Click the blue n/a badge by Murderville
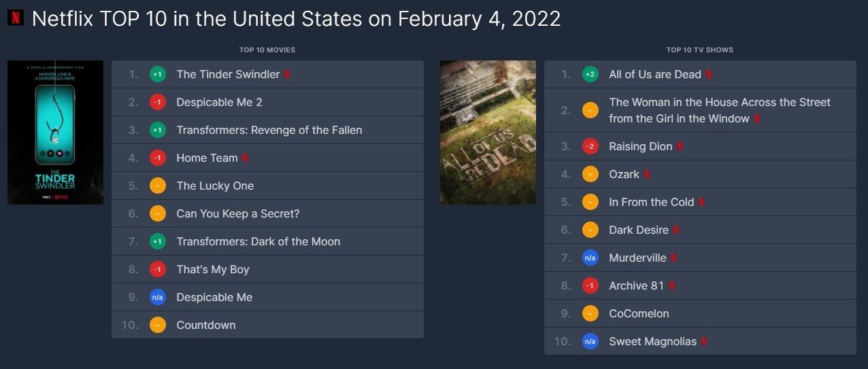The width and height of the screenshot is (868, 369). click(590, 258)
